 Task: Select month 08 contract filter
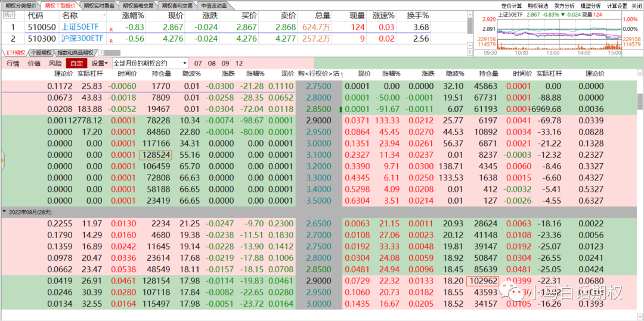coord(212,63)
